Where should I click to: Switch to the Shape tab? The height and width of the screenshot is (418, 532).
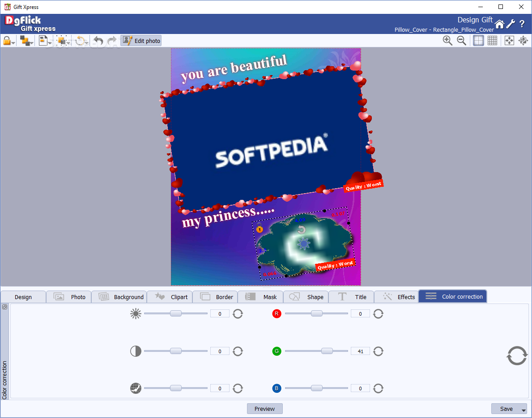pos(306,297)
